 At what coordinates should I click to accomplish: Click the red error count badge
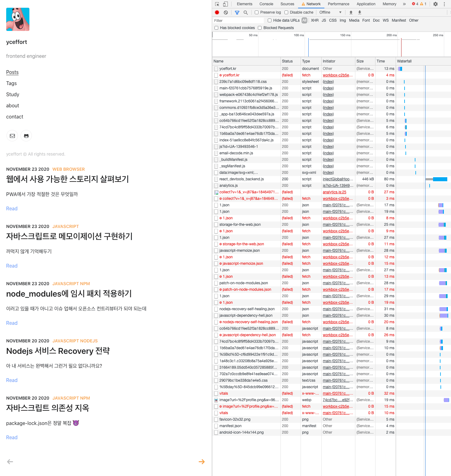point(415,4)
